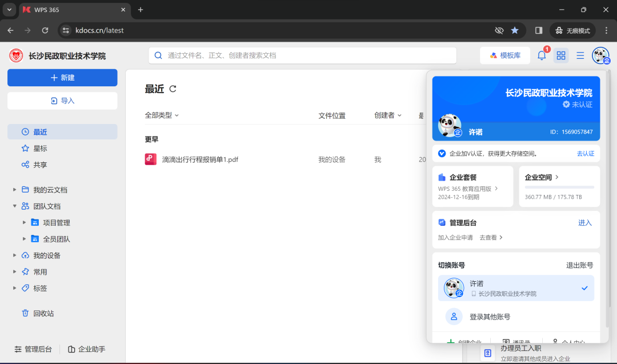This screenshot has height=364, width=617.
Task: Click 进入 for 管理后台
Action: coord(585,223)
